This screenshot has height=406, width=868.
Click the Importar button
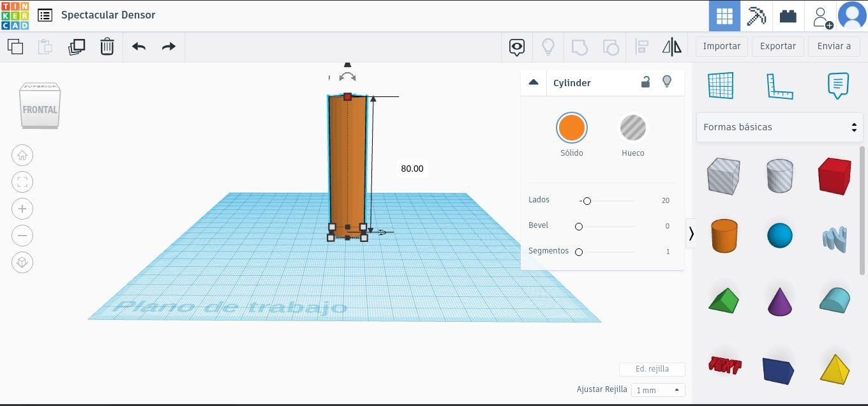coord(722,46)
